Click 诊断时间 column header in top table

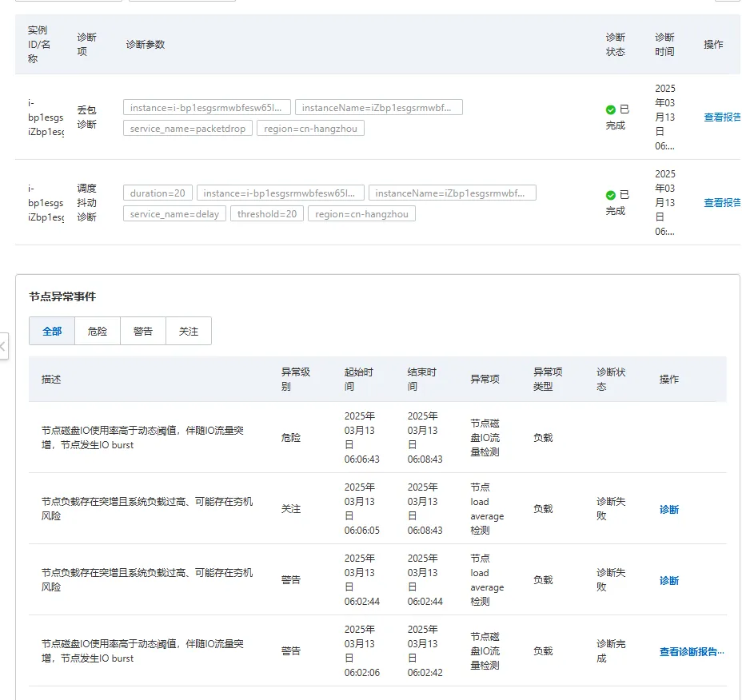tap(664, 45)
